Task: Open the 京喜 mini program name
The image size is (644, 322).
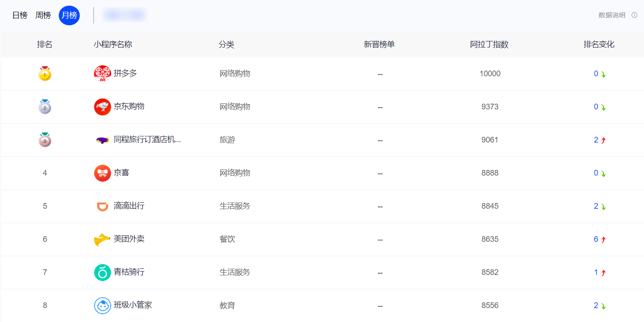Action: (122, 173)
